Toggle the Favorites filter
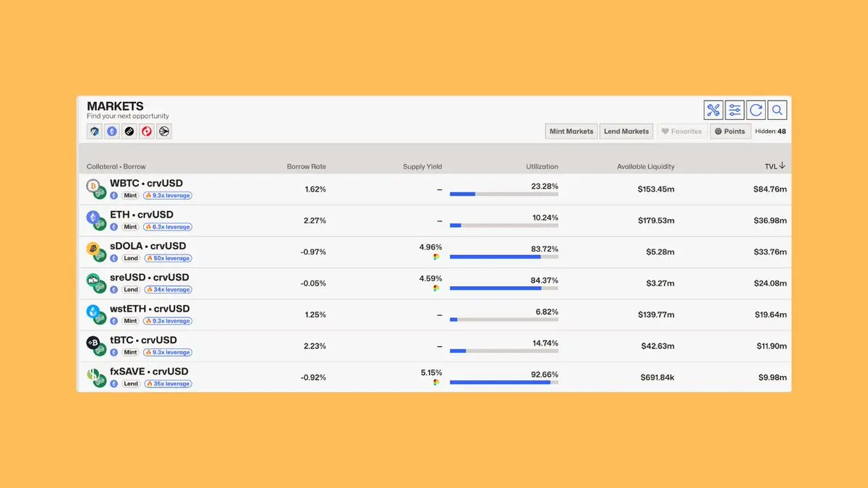Screen dimensions: 868x488 tap(681, 132)
